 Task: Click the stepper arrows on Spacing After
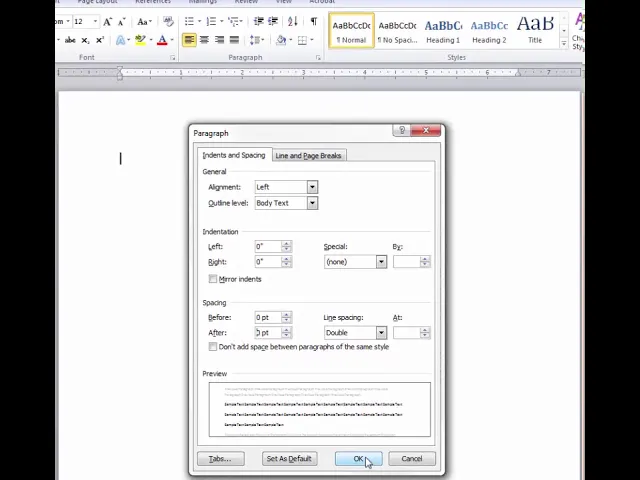coord(287,333)
